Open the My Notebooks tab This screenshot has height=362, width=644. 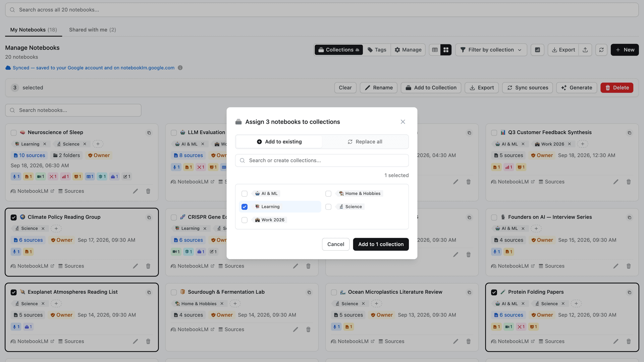tap(34, 30)
